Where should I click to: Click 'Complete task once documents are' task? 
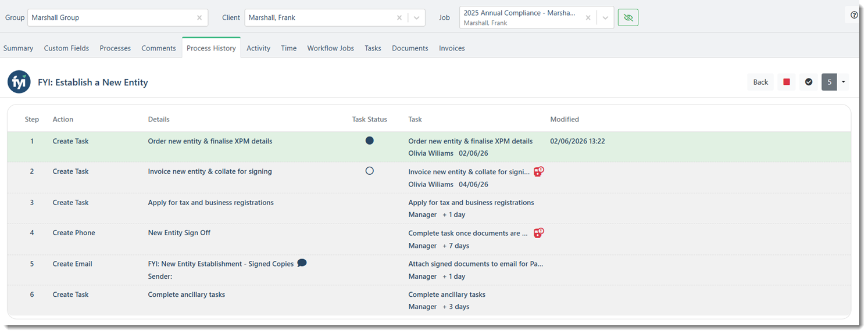(x=468, y=233)
